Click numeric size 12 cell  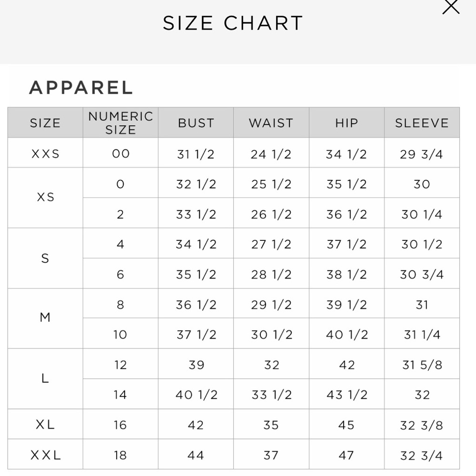pos(120,365)
